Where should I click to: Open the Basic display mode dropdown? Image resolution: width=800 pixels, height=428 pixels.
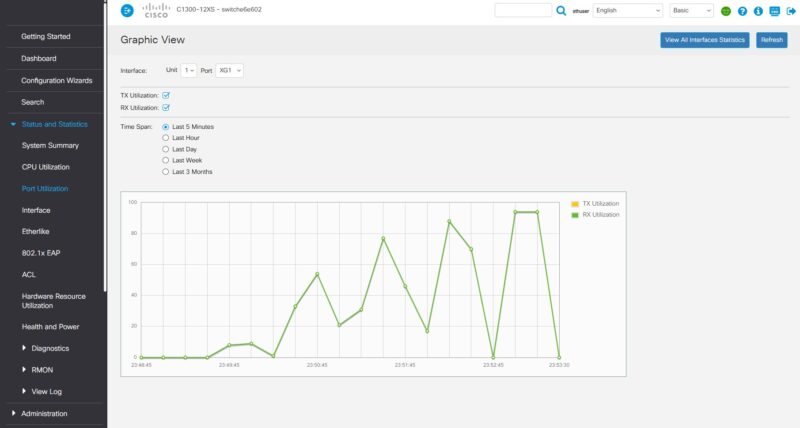point(691,11)
